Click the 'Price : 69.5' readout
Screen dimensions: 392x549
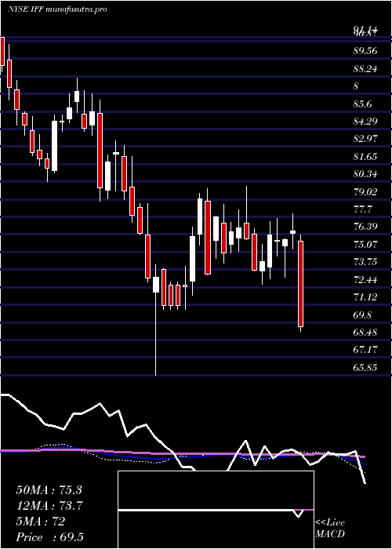point(49,537)
